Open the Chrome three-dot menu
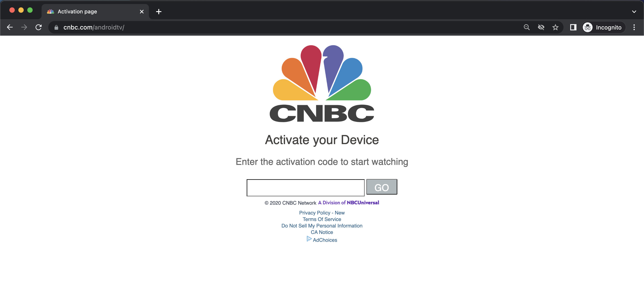This screenshot has height=286, width=644. (634, 27)
